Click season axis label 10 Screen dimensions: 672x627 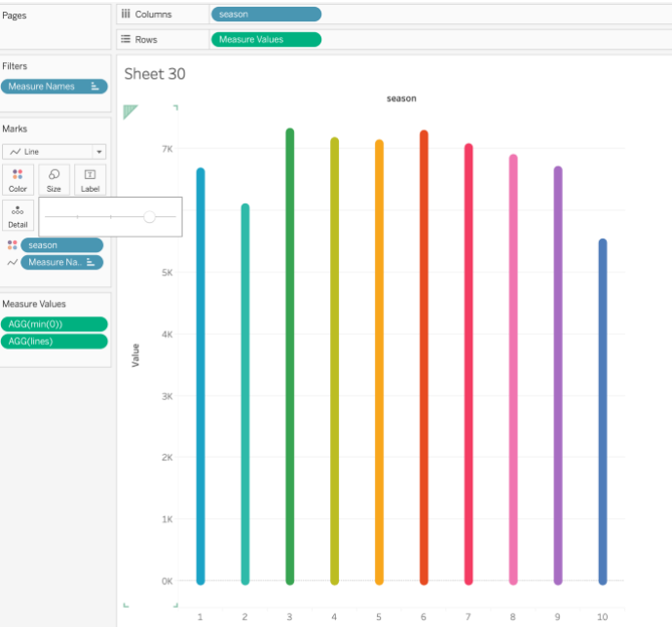click(x=603, y=617)
